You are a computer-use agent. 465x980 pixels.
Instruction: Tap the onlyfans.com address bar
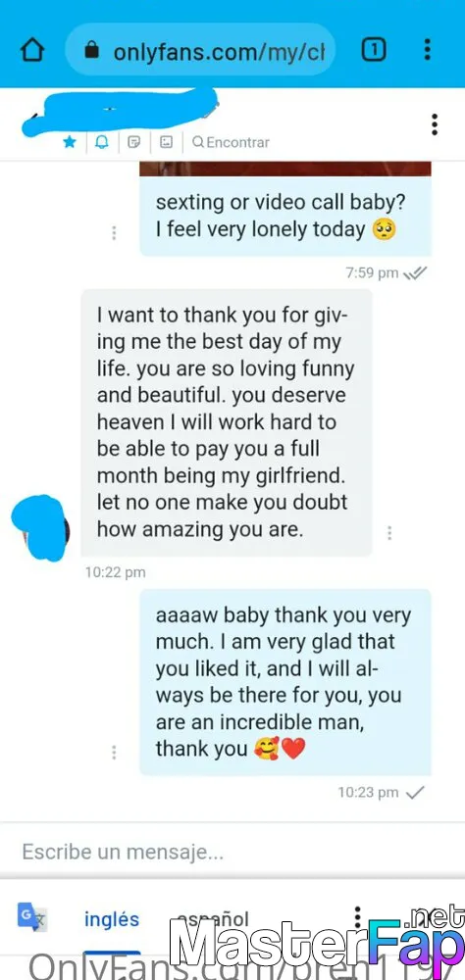[200, 50]
